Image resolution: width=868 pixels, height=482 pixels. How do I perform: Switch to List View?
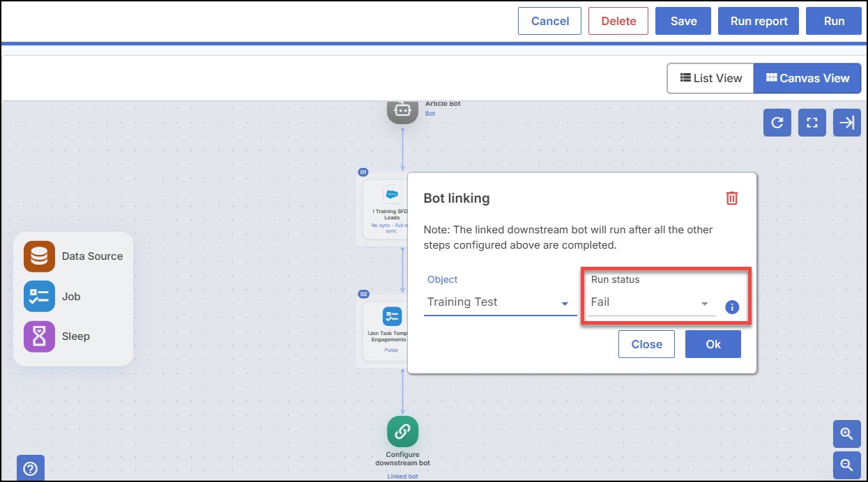point(710,78)
